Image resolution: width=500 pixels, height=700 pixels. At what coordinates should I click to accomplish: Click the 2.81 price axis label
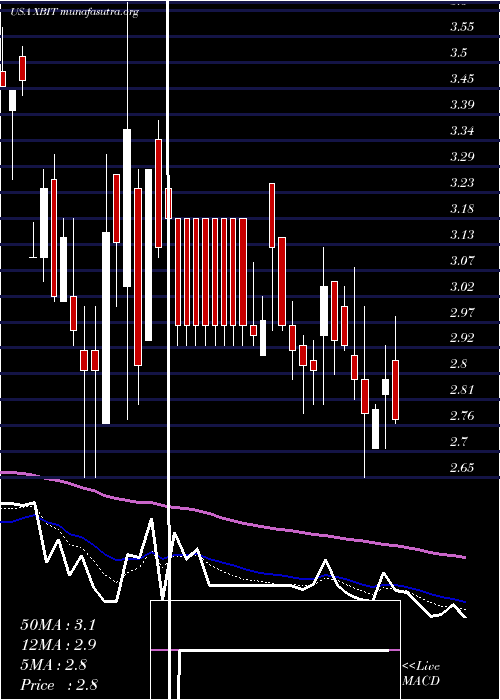pyautogui.click(x=462, y=390)
